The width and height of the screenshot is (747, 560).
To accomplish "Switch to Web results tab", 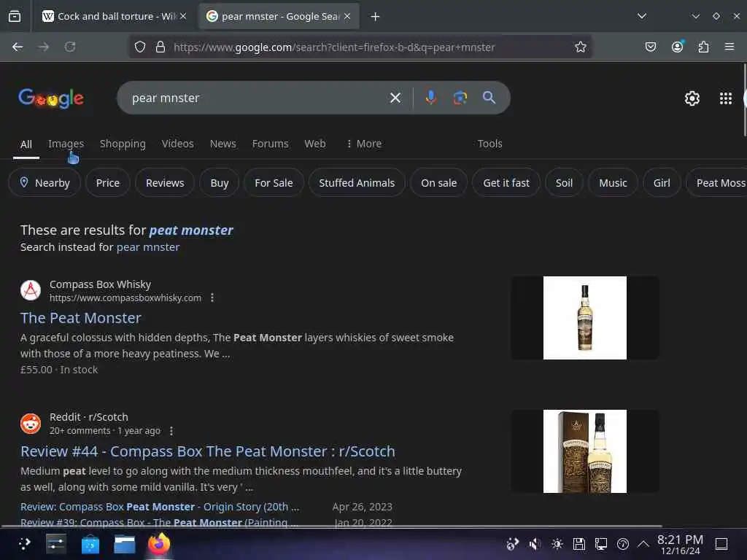I will pyautogui.click(x=315, y=144).
